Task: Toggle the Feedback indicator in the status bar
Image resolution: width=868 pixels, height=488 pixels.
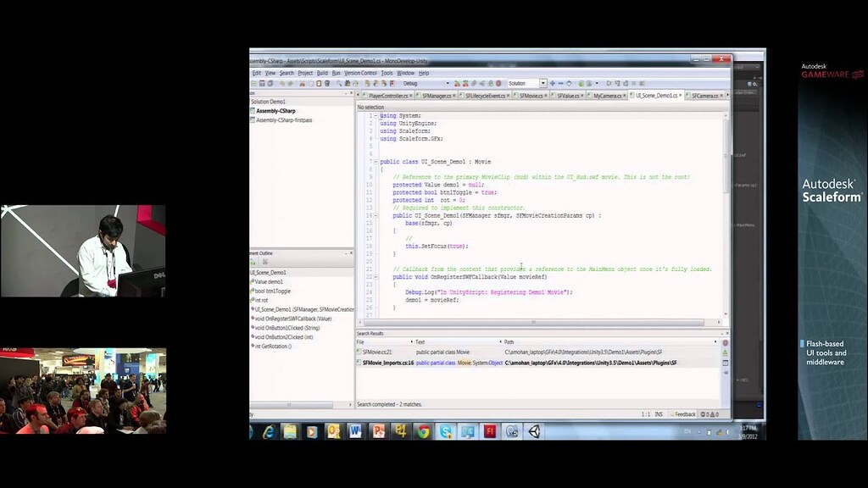Action: [683, 414]
